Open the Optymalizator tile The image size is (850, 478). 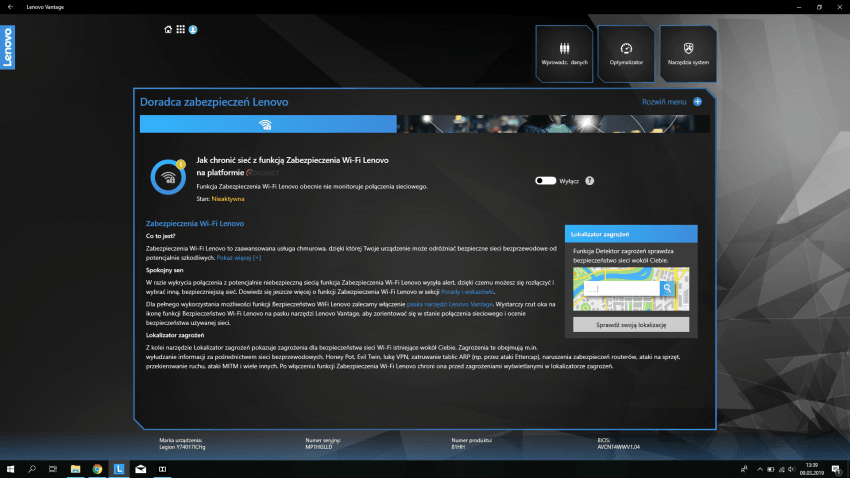click(x=626, y=54)
